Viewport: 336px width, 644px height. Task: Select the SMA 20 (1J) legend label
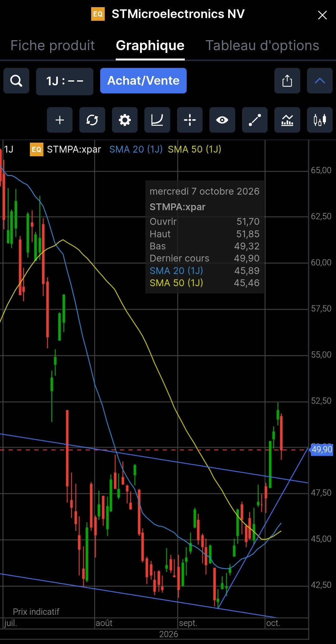136,149
